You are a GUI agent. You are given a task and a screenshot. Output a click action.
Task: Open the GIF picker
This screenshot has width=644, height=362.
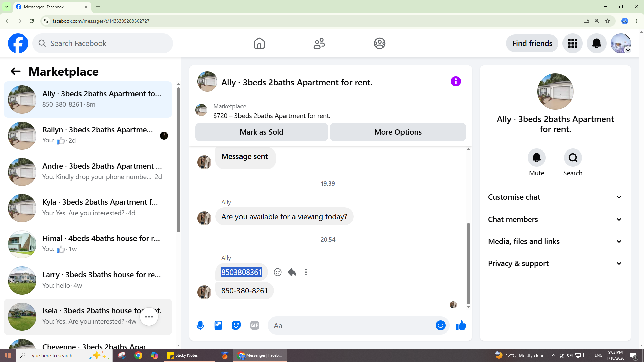(255, 325)
